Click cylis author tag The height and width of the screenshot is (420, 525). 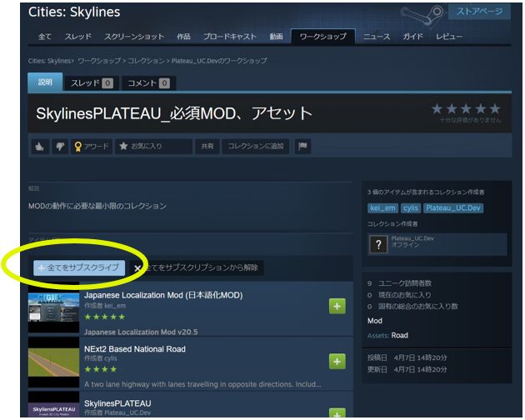point(411,208)
